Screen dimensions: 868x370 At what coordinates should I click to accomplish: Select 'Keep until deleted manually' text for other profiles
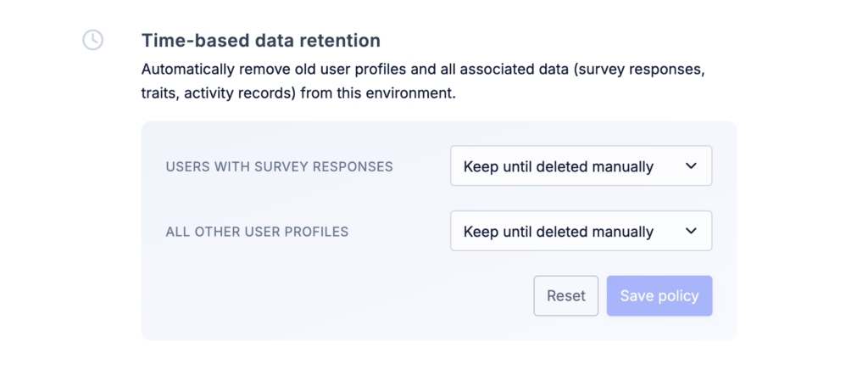(x=559, y=231)
